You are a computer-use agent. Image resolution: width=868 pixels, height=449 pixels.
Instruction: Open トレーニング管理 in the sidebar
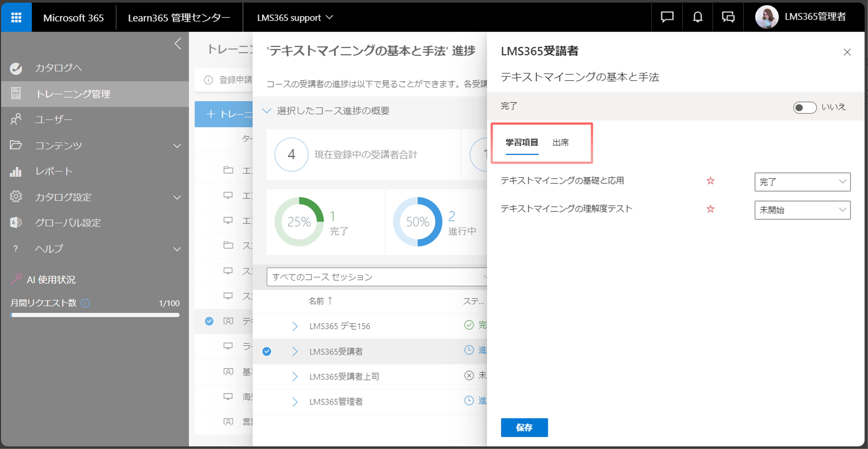click(95, 94)
